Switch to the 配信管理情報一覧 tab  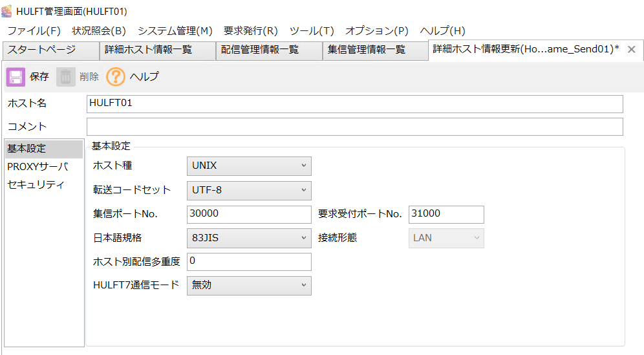[269, 50]
